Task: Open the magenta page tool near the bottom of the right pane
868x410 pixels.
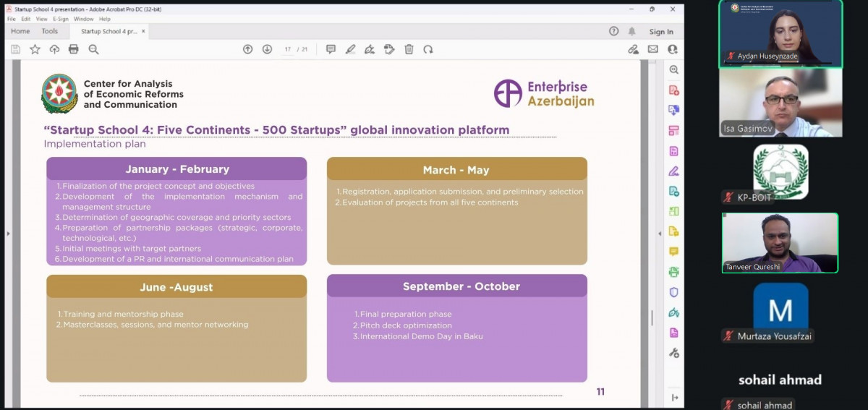Action: coord(673,333)
